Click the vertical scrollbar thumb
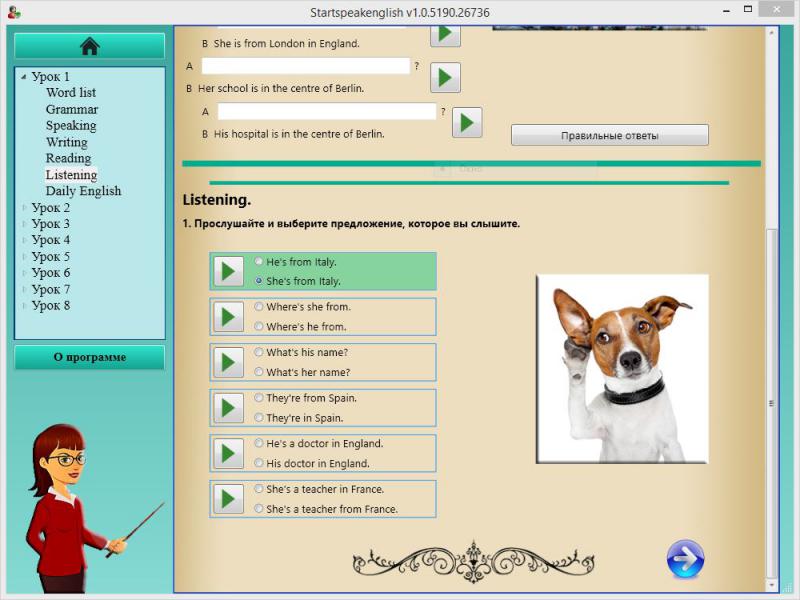Image resolution: width=800 pixels, height=600 pixels. (771, 403)
